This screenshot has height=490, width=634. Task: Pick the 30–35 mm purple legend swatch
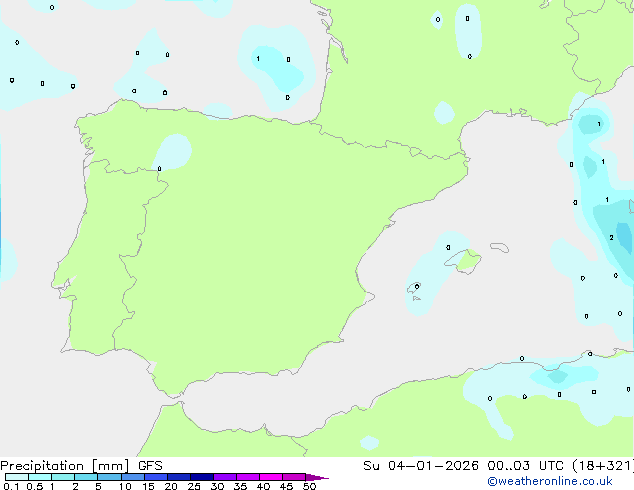click(225, 477)
